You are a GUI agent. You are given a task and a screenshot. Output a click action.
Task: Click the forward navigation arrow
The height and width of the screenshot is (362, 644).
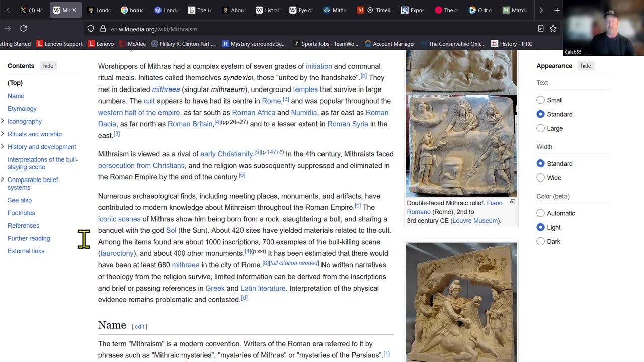[x=8, y=29]
